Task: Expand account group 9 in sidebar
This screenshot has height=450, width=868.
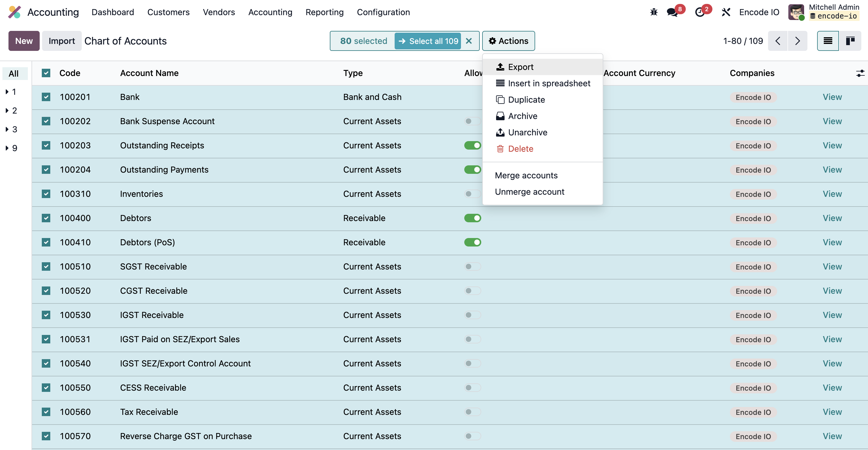Action: 7,148
